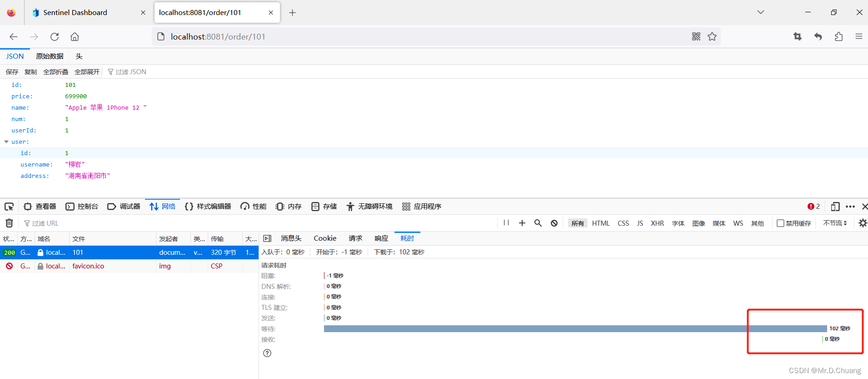Focus the 过滤 JSON filter field
This screenshot has height=379, width=868.
[x=131, y=72]
